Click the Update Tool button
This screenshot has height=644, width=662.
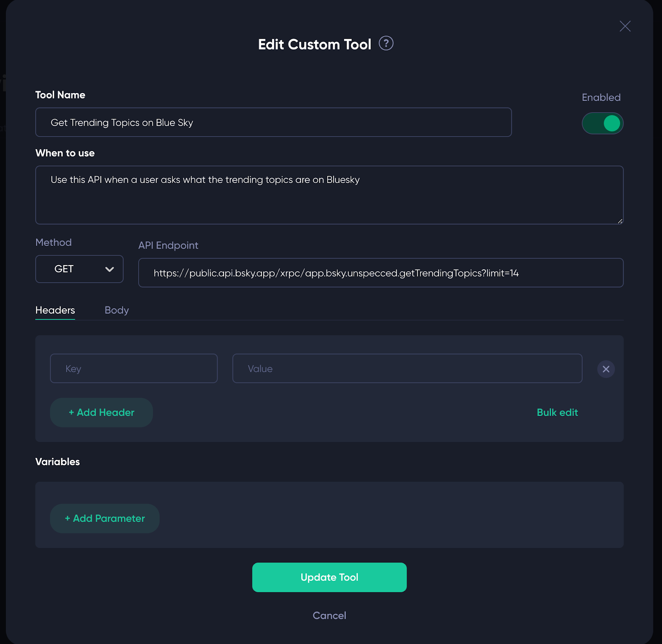pos(329,577)
